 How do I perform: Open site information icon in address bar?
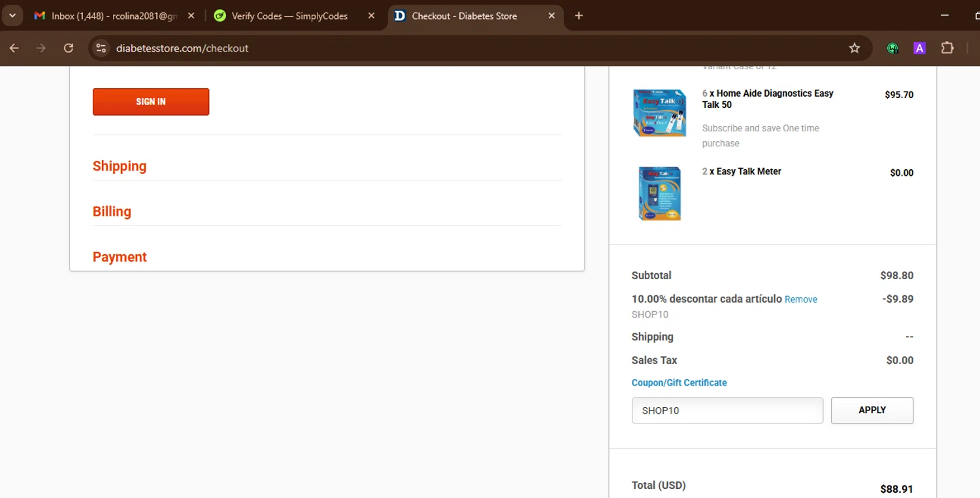point(101,48)
